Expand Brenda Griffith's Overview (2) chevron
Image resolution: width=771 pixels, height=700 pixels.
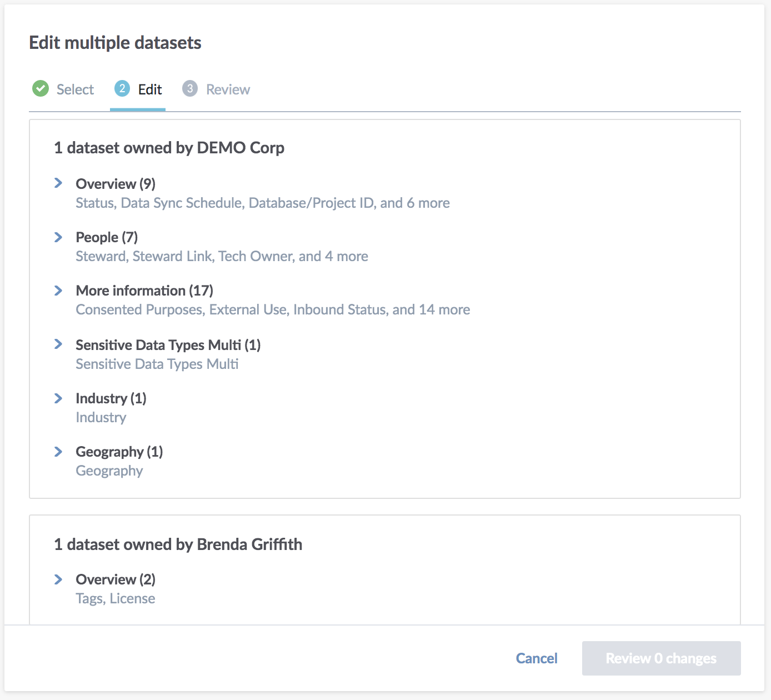click(x=58, y=579)
